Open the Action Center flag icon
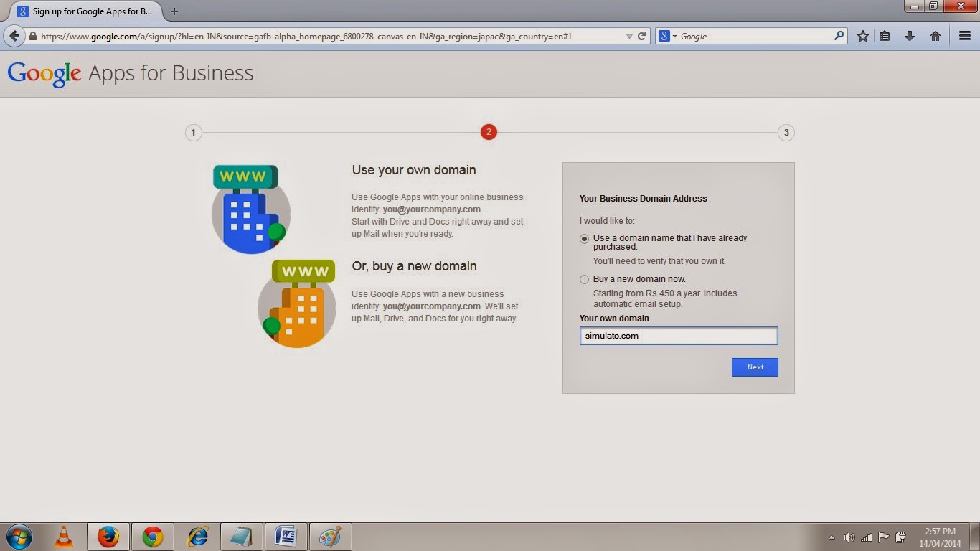 tap(884, 537)
